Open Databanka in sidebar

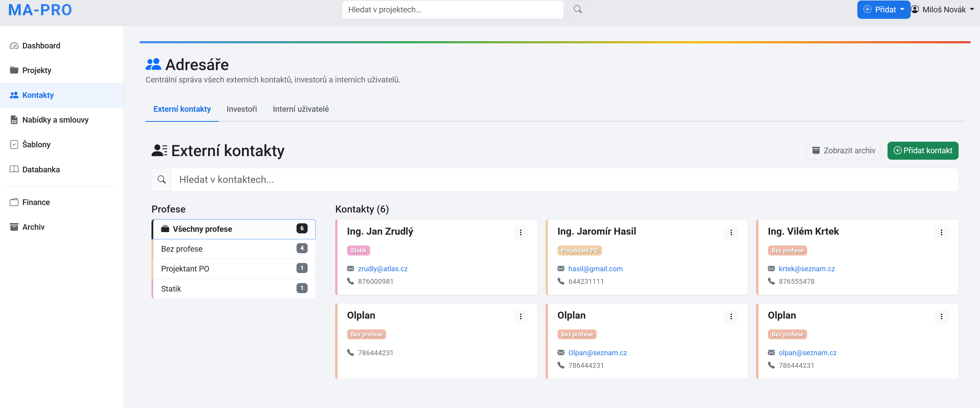point(41,169)
